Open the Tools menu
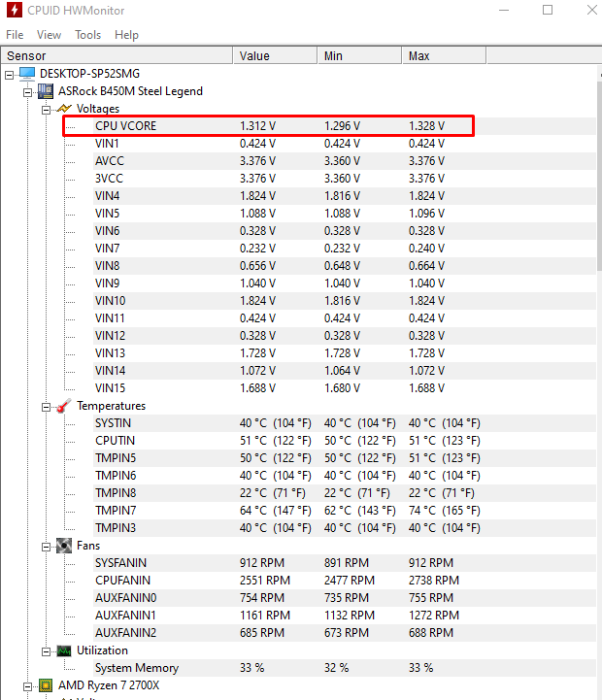The height and width of the screenshot is (700, 602). point(87,35)
